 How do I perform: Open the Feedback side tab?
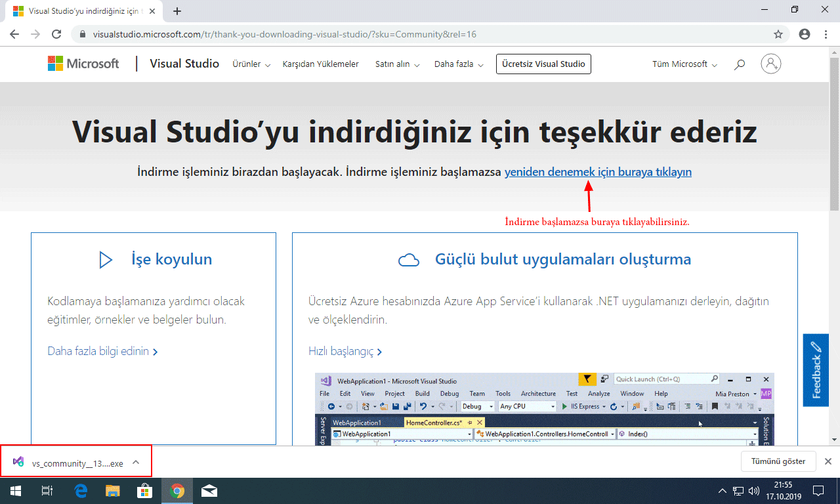[816, 370]
